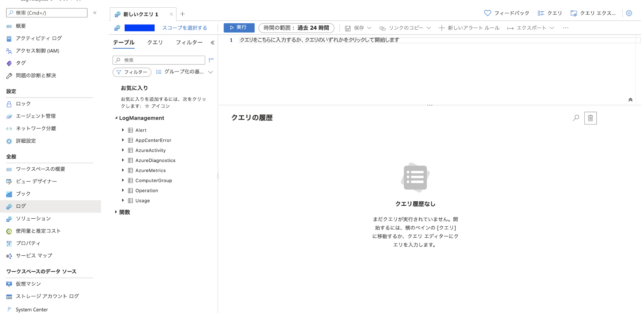Click the ロック lock icon

pyautogui.click(x=9, y=104)
